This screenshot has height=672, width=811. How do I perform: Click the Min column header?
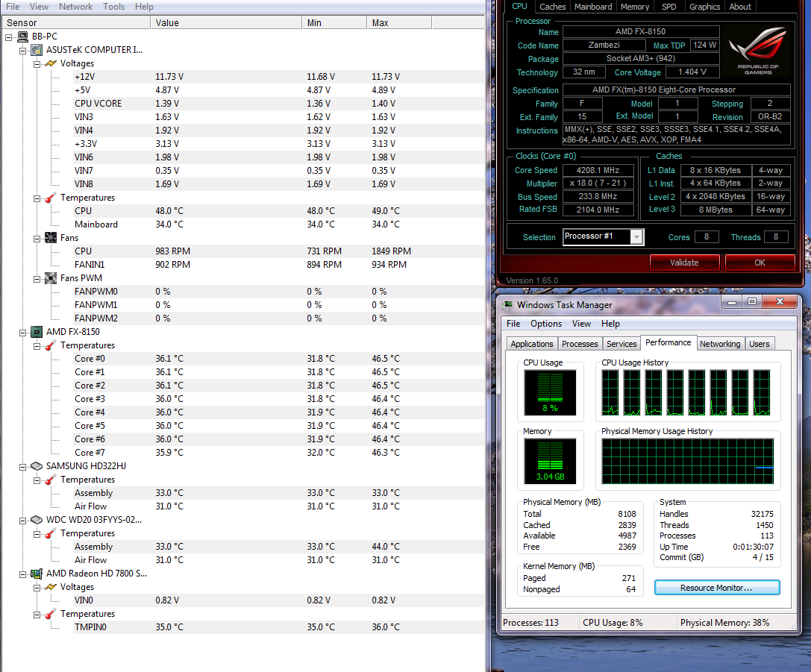(x=334, y=22)
